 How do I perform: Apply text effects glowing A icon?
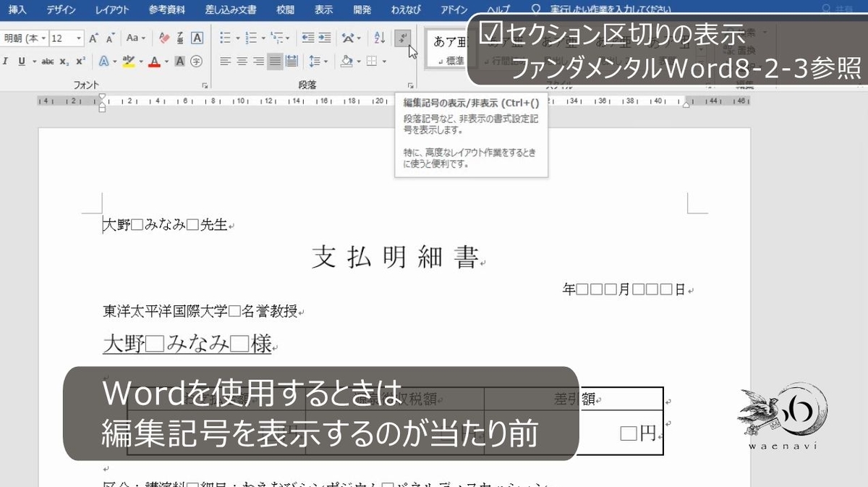click(103, 62)
